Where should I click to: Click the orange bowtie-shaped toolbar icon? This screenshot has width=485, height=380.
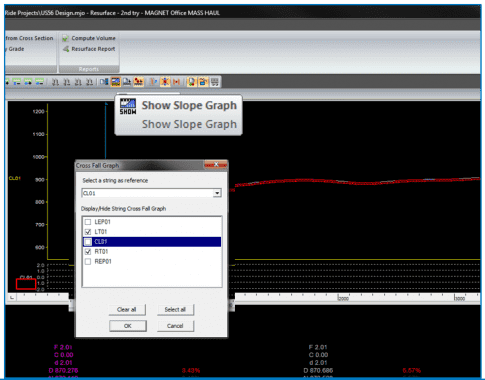click(x=176, y=82)
